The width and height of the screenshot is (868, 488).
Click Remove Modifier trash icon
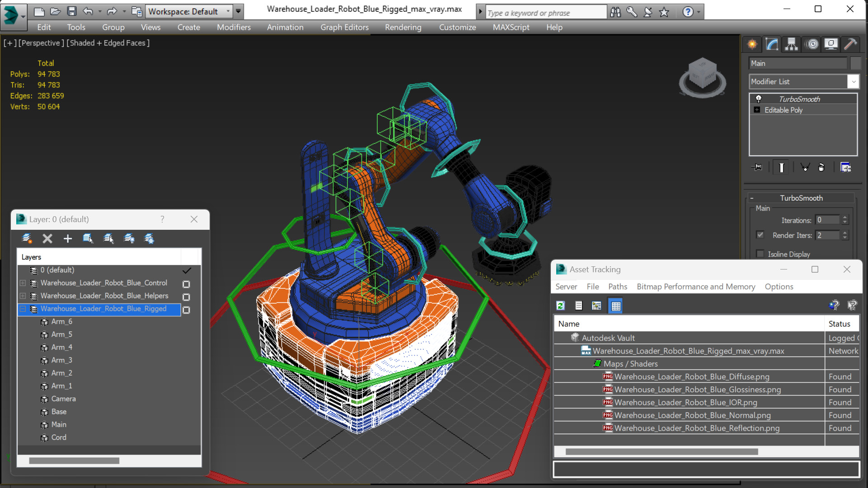pos(821,167)
